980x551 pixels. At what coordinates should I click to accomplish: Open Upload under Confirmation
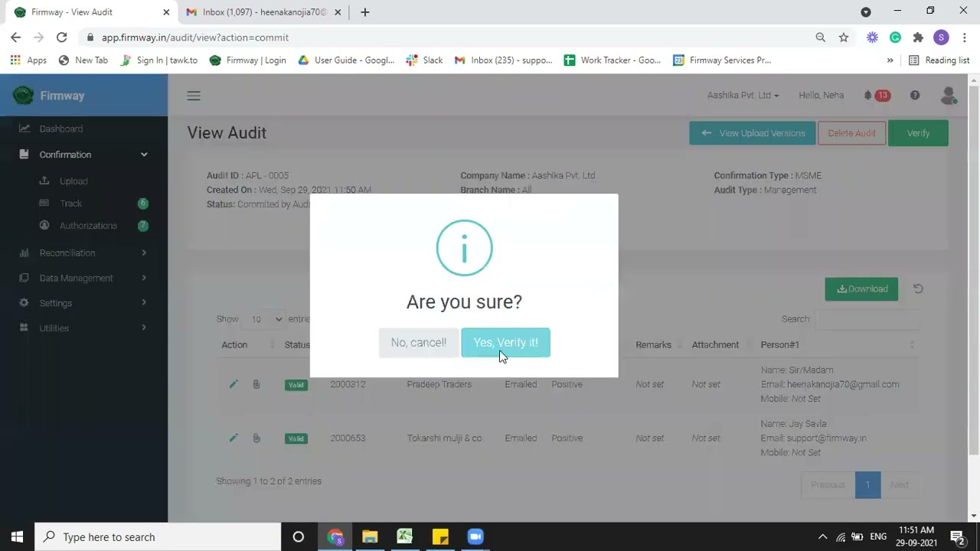[x=73, y=181]
